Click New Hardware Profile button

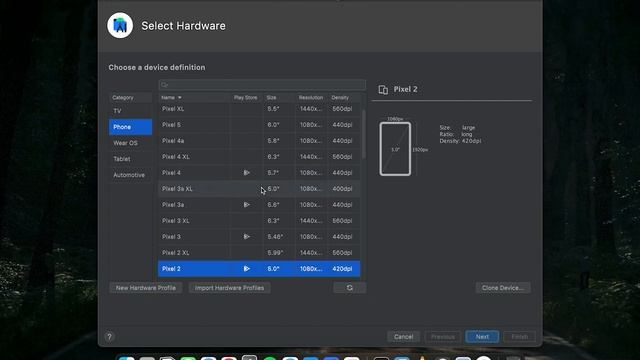point(146,288)
